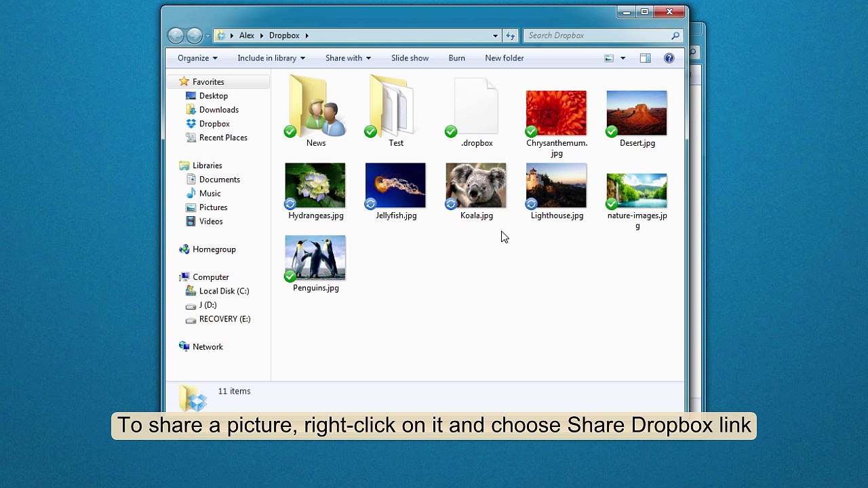Click the Dropbox folder icon in the details pane
868x488 pixels.
click(193, 398)
